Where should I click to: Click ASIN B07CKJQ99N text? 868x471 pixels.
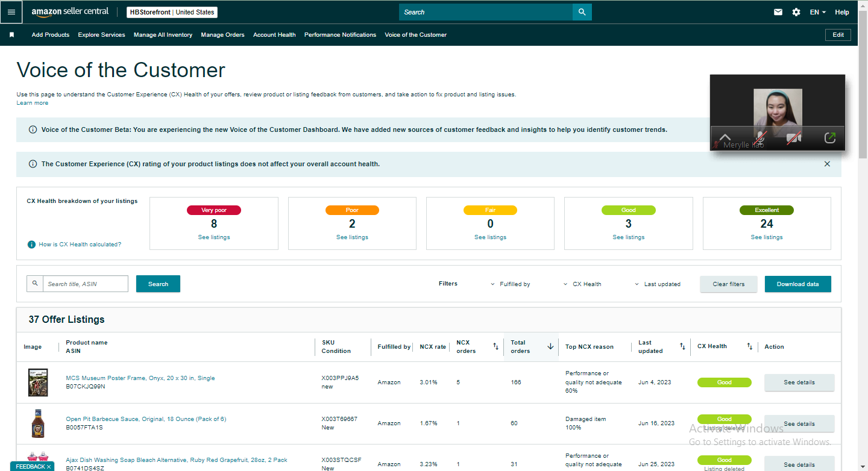(x=86, y=387)
